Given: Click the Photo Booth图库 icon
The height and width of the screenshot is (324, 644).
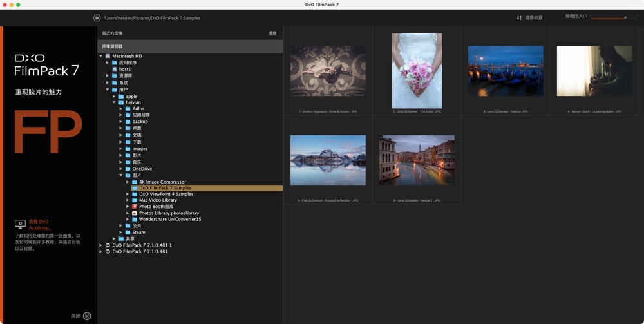Looking at the screenshot, I should click(x=135, y=207).
